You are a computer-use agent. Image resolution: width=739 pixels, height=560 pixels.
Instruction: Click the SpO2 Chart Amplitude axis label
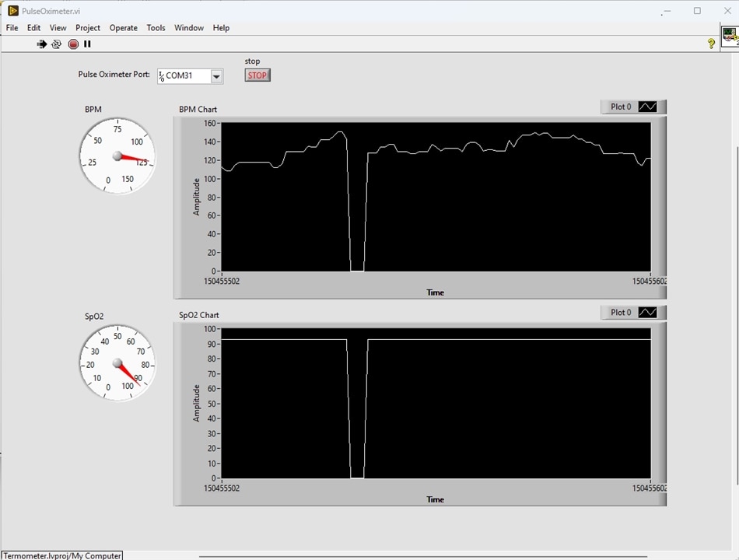[x=197, y=403]
